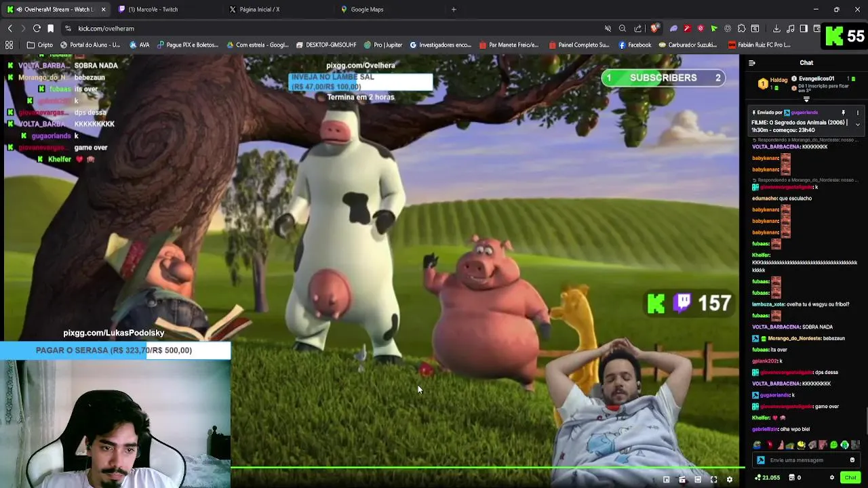Image resolution: width=868 pixels, height=488 pixels.
Task: Toggle theater mode on the player
Action: point(698,479)
